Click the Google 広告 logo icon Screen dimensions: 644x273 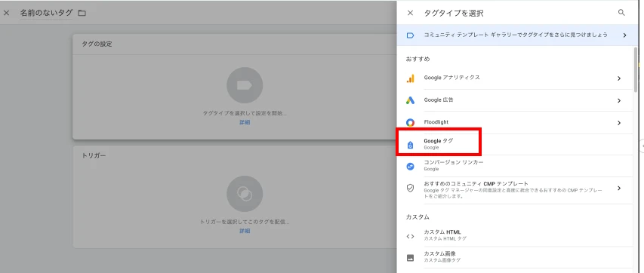pyautogui.click(x=410, y=100)
